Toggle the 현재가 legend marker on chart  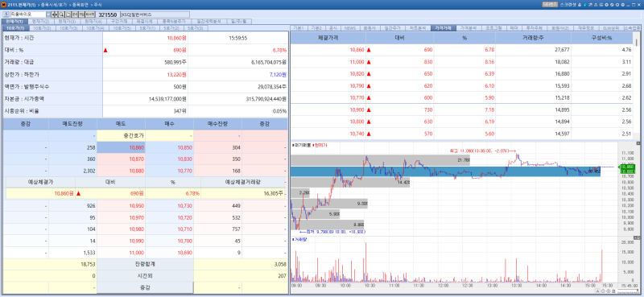[x=314, y=145]
